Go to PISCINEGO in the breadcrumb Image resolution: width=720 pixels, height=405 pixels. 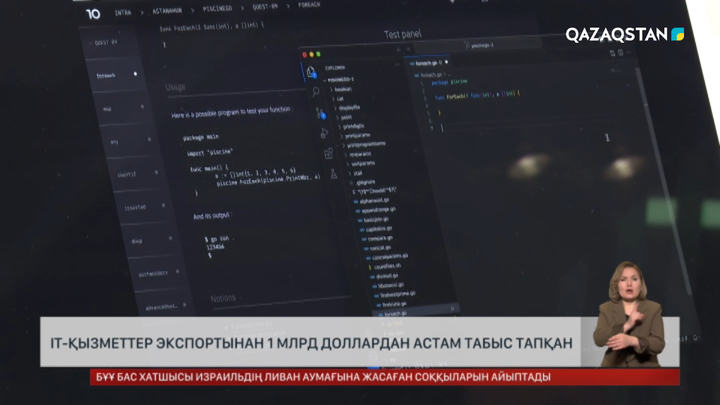(217, 9)
